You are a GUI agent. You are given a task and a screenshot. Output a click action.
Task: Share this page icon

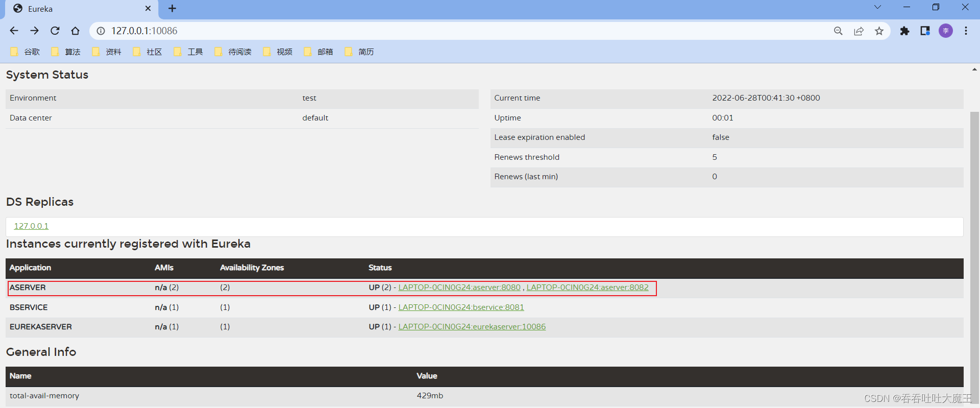click(x=859, y=31)
